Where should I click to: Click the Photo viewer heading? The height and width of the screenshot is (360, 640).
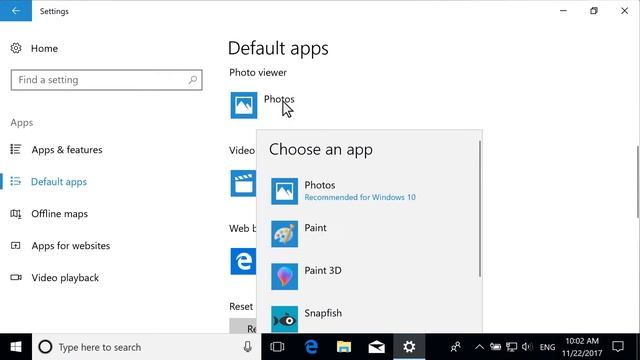click(258, 73)
